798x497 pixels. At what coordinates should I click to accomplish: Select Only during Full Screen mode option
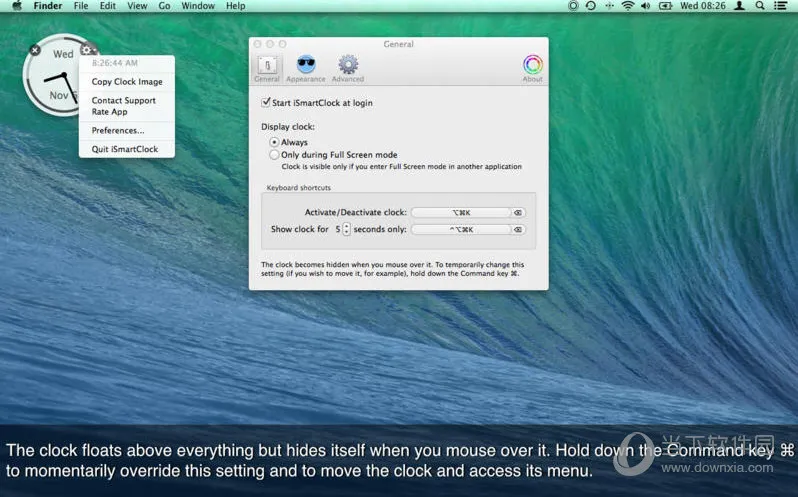[x=274, y=154]
